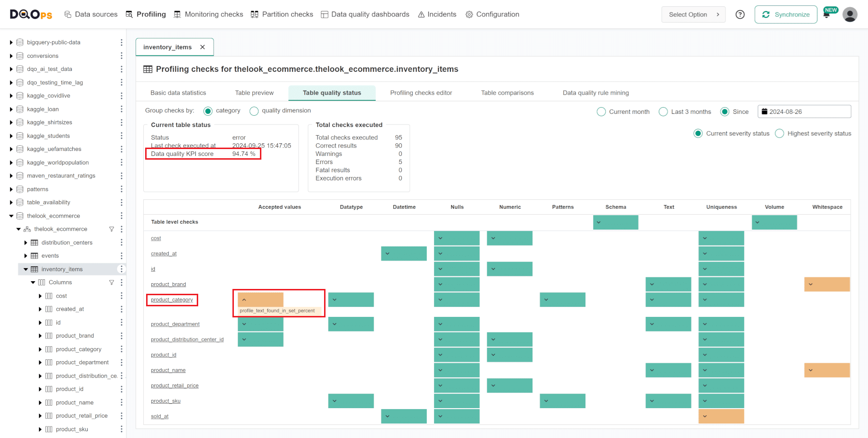The width and height of the screenshot is (868, 438).
Task: Go to Incidents
Action: pyautogui.click(x=437, y=14)
